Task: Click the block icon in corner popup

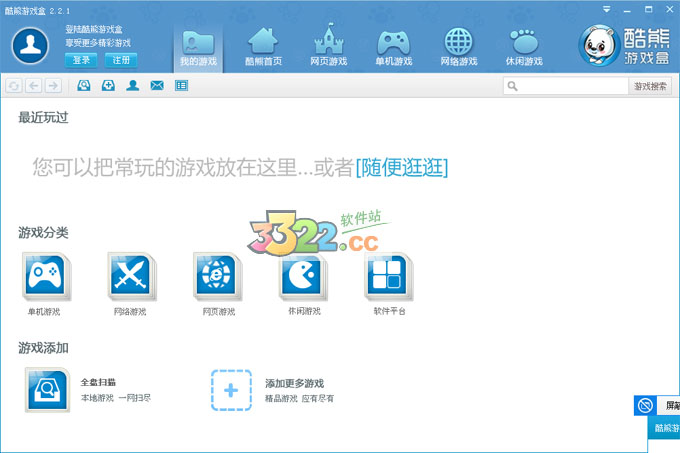Action: pyautogui.click(x=645, y=405)
